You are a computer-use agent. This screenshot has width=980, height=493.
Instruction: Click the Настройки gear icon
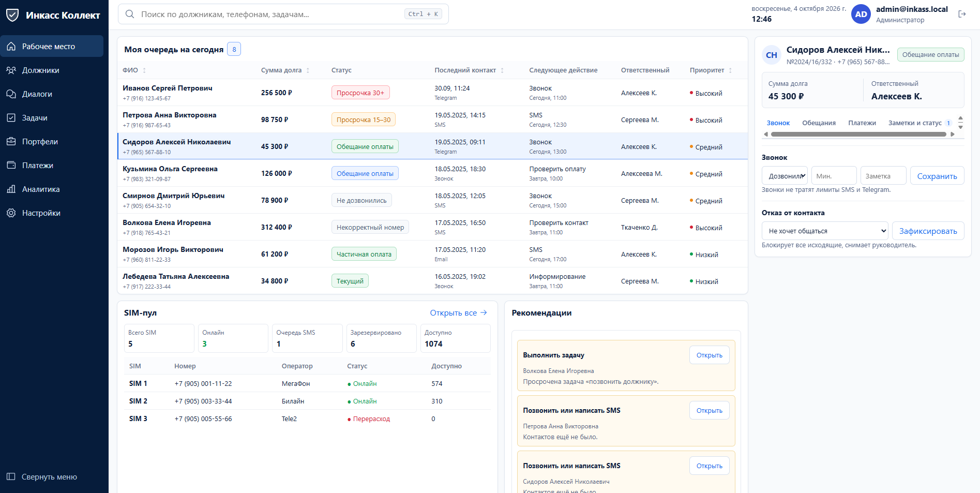[x=11, y=213]
